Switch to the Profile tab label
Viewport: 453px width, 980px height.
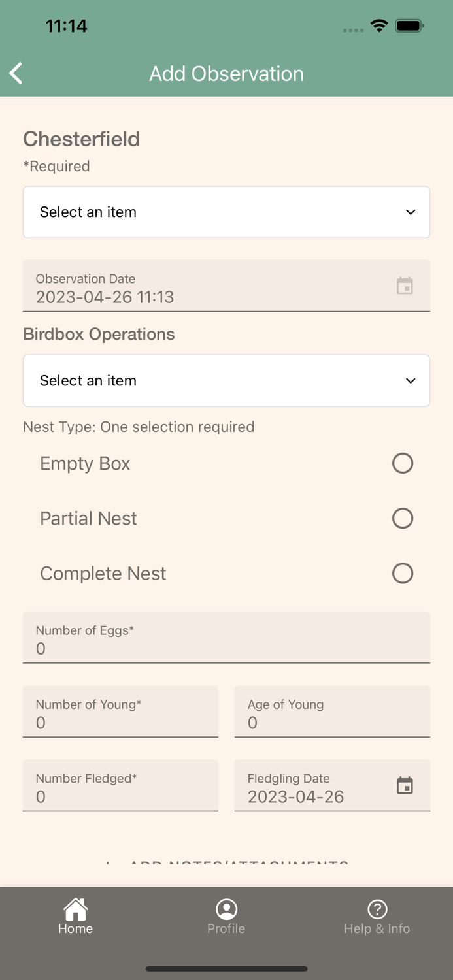pyautogui.click(x=226, y=928)
